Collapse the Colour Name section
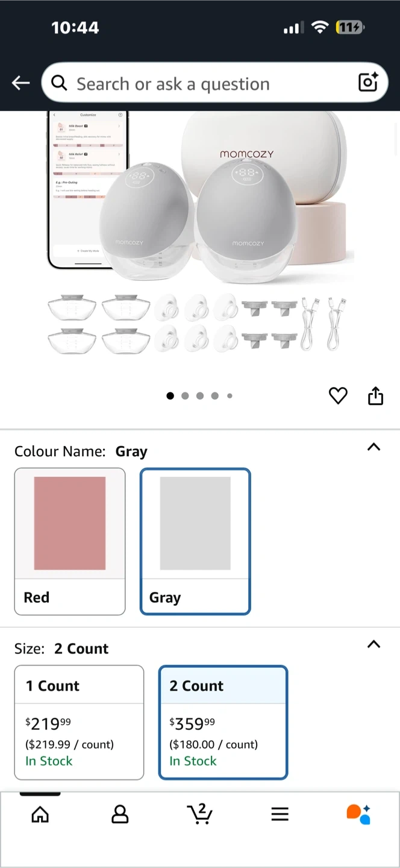The image size is (400, 868). [373, 447]
